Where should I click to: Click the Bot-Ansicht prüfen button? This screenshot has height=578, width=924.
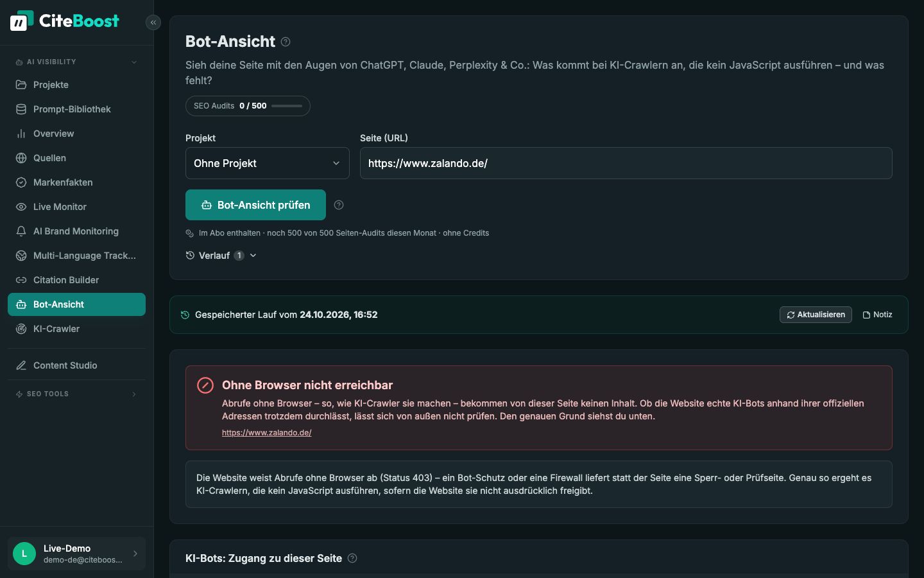pyautogui.click(x=255, y=205)
